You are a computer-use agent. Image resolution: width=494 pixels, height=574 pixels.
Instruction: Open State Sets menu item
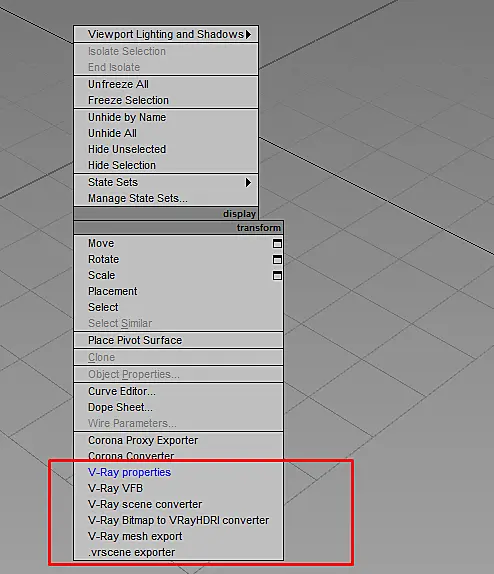point(166,182)
